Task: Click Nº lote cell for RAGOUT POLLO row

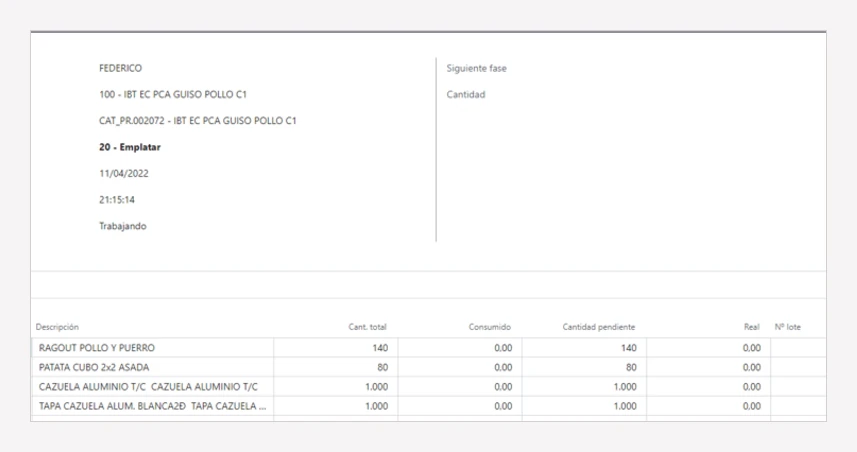Action: click(x=799, y=348)
